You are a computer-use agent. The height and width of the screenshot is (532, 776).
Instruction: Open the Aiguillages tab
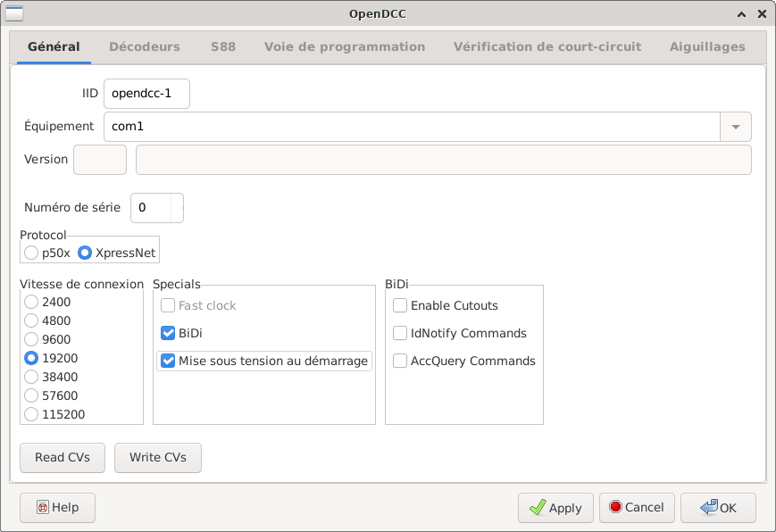707,46
